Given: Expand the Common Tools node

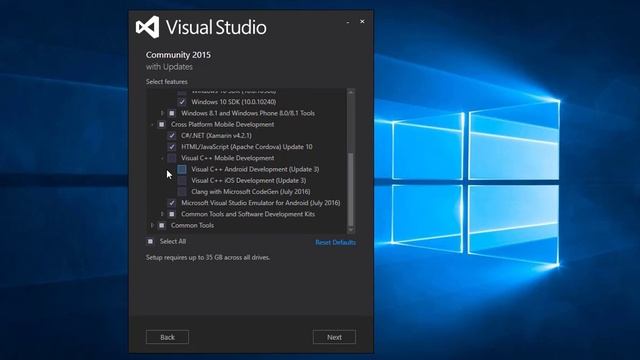Looking at the screenshot, I should (152, 225).
